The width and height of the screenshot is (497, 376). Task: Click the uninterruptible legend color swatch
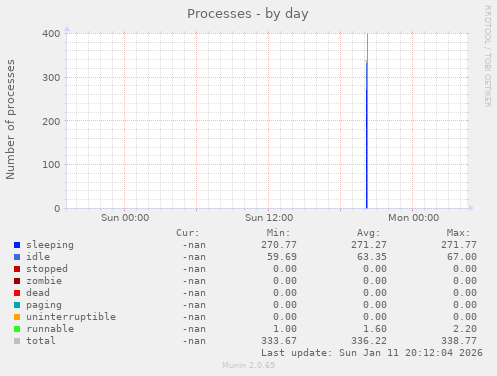[x=17, y=317]
